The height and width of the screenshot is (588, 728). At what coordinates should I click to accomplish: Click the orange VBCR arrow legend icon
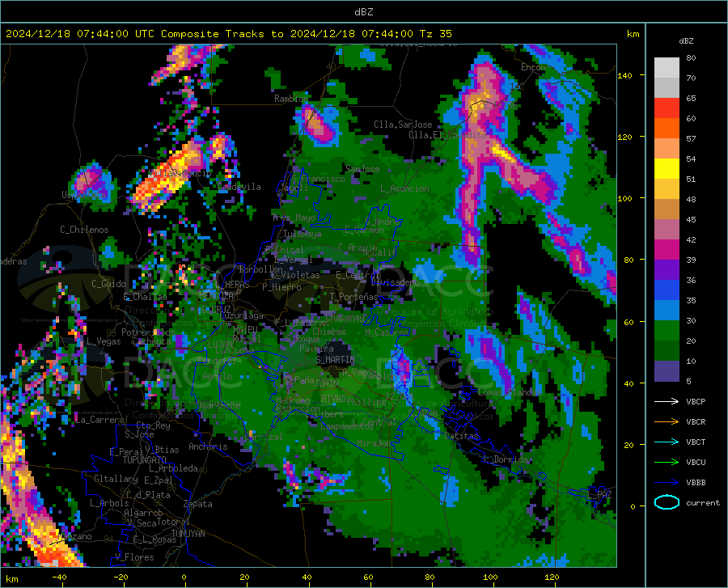667,421
